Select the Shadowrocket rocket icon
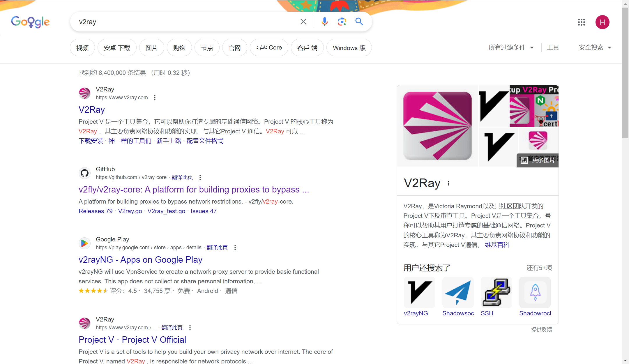The height and width of the screenshot is (364, 629). (x=535, y=292)
